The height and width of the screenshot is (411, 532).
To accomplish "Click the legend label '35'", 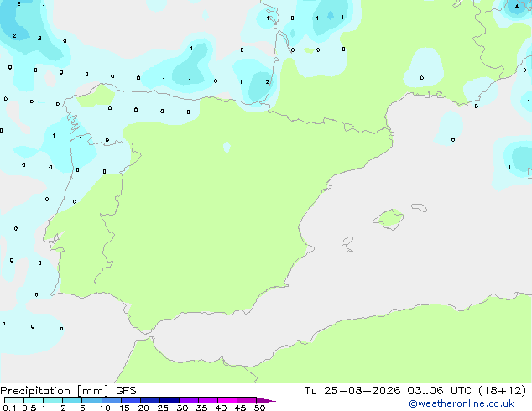I will (201, 408).
